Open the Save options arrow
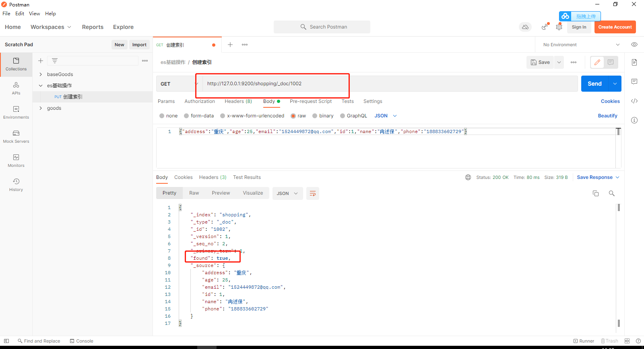 pos(559,62)
